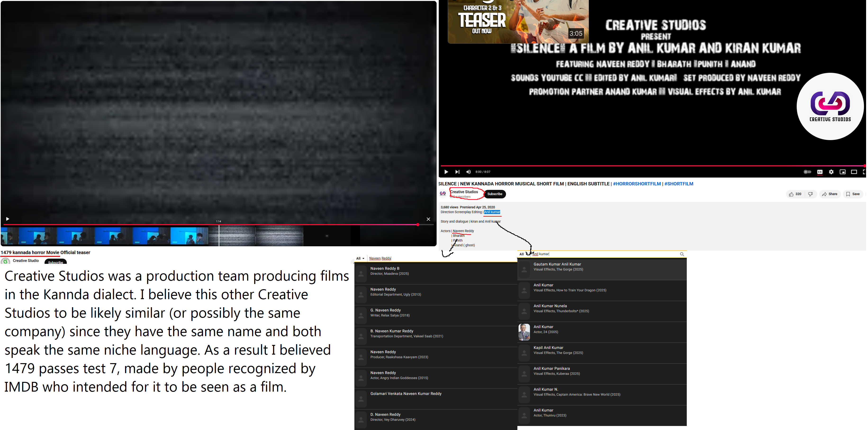Image resolution: width=868 pixels, height=430 pixels.
Task: Click the search magnifier icon
Action: pyautogui.click(x=682, y=254)
